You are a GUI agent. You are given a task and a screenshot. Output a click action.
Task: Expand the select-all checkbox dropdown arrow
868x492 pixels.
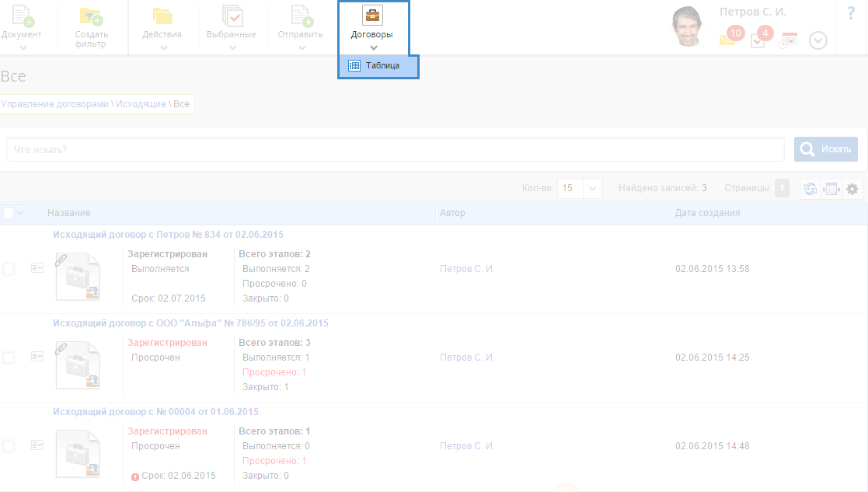[20, 213]
